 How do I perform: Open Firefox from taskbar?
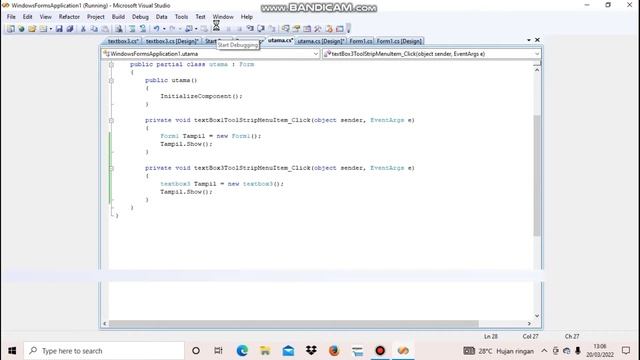click(334, 351)
